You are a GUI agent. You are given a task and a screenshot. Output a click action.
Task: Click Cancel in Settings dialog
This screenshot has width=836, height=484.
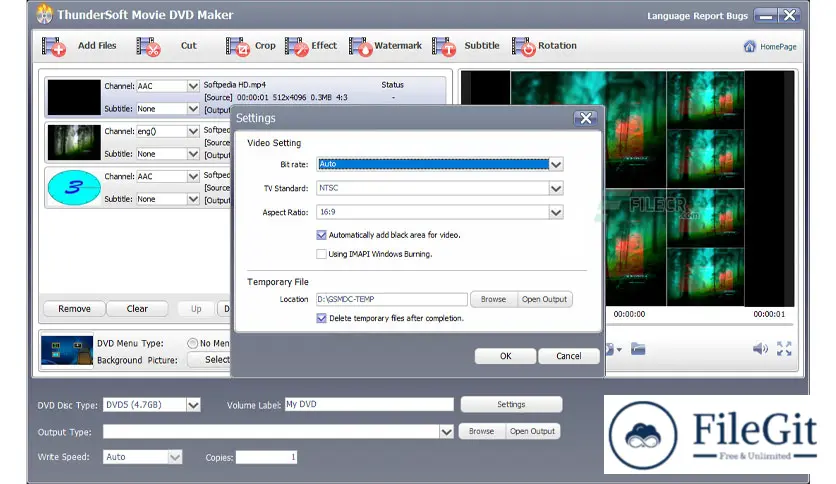pos(569,356)
